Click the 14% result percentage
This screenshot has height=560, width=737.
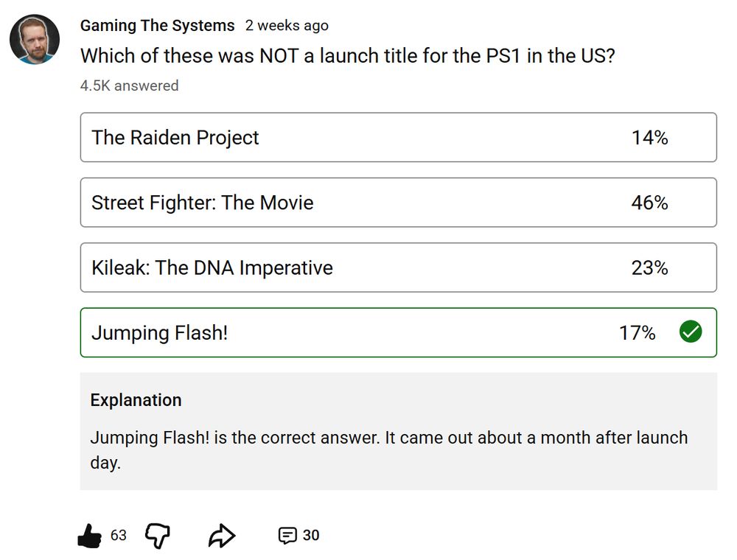pos(649,138)
